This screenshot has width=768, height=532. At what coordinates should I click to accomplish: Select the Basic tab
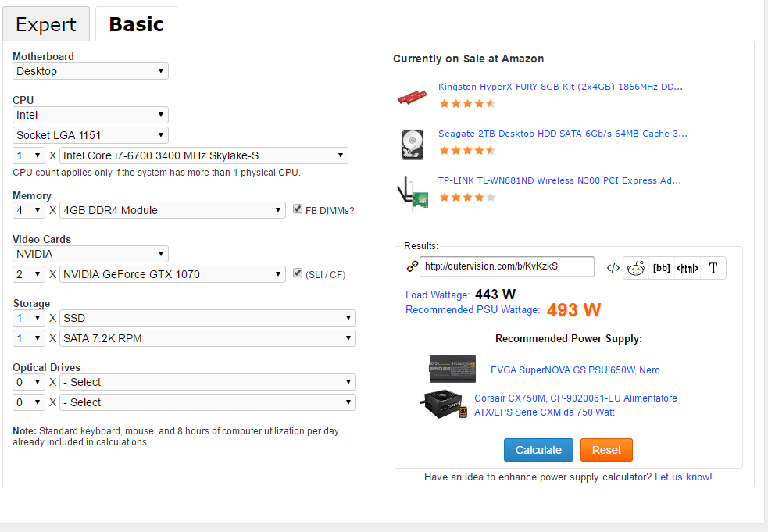(x=137, y=24)
